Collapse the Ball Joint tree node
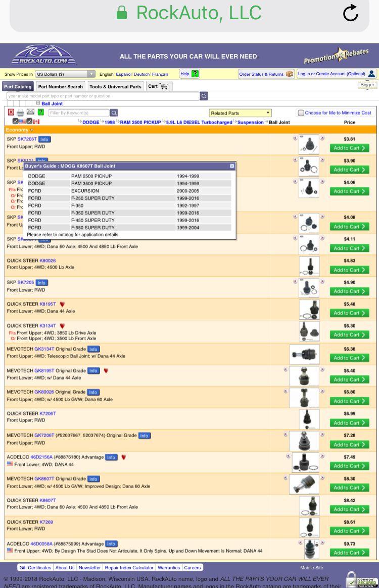The height and width of the screenshot is (588, 379). (x=38, y=103)
